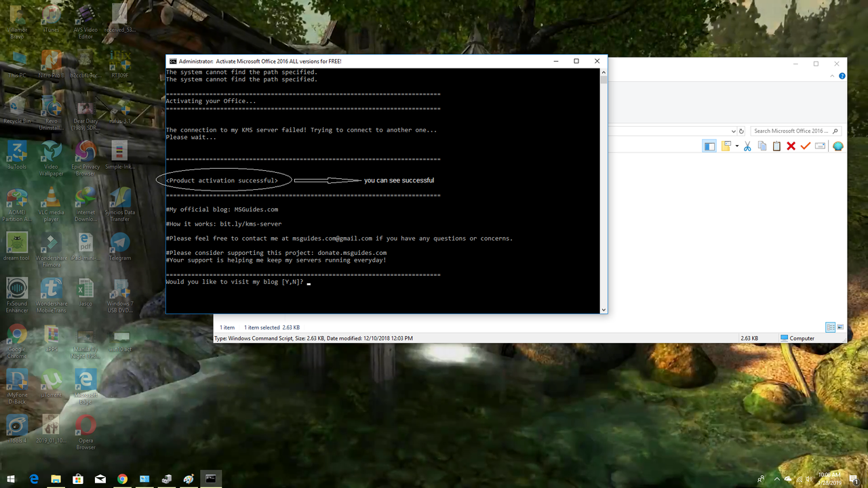Select RT809F desktop shortcut
868x488 pixels.
tap(120, 64)
